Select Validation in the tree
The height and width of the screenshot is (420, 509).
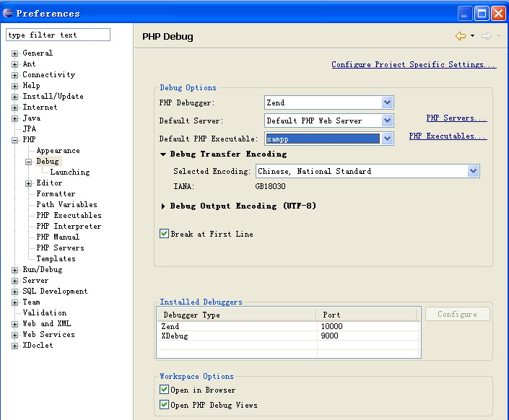click(x=45, y=313)
